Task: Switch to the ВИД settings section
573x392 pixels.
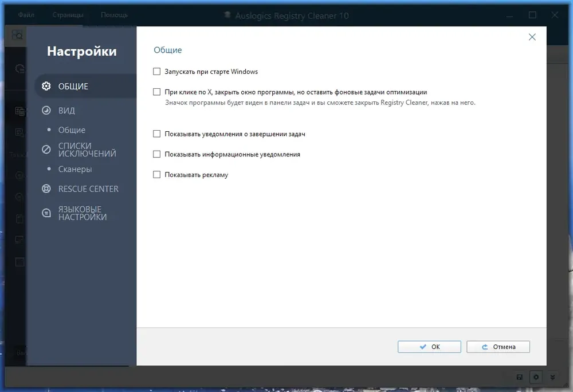Action: 66,111
